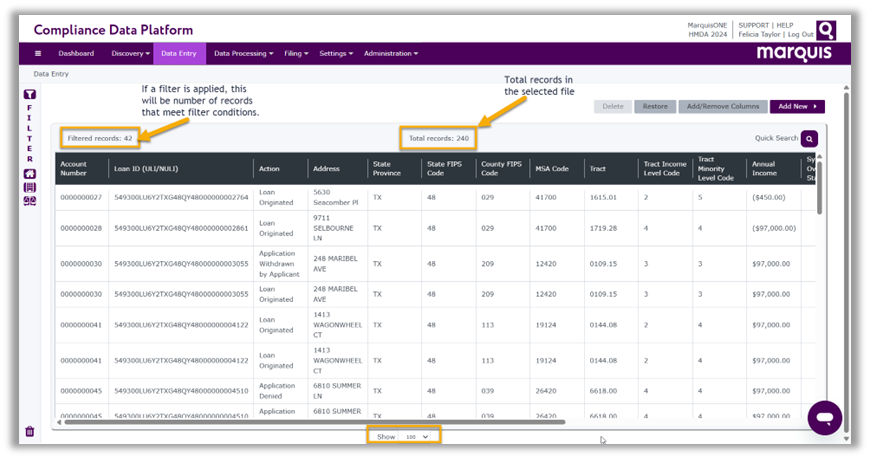Click the Marquis Q logo icon
This screenshot has width=870, height=459.
(x=826, y=30)
